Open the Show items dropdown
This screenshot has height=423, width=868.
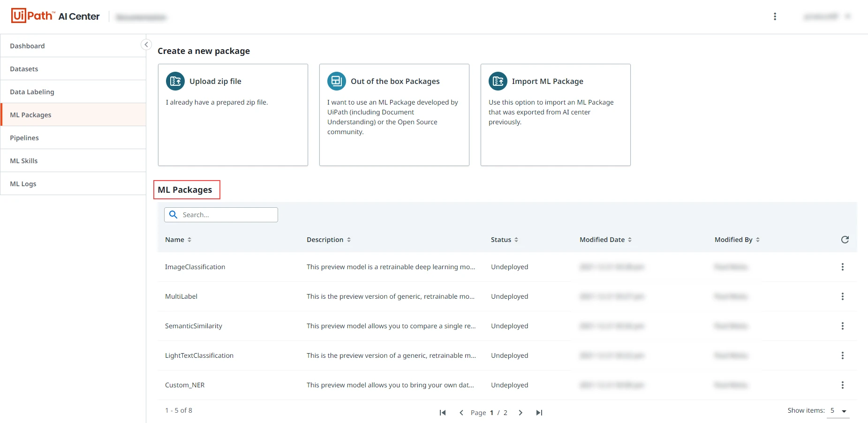click(838, 411)
